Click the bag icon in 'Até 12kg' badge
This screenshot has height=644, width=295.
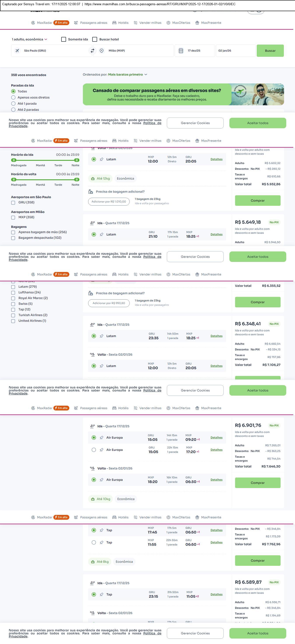[93, 178]
